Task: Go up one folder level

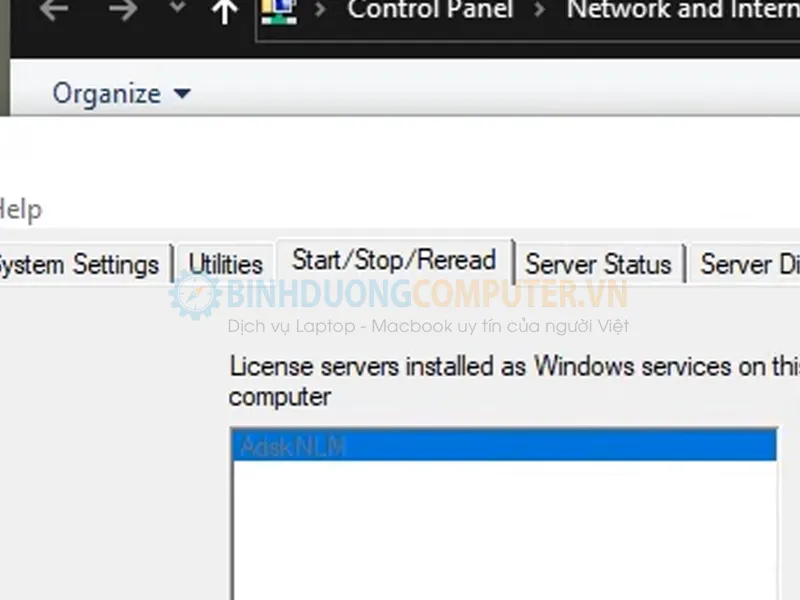Action: (226, 11)
